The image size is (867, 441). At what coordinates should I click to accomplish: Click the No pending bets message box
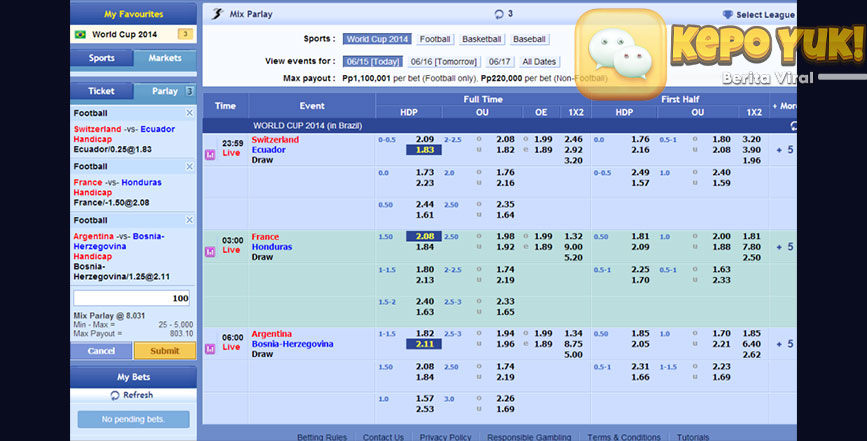[133, 419]
